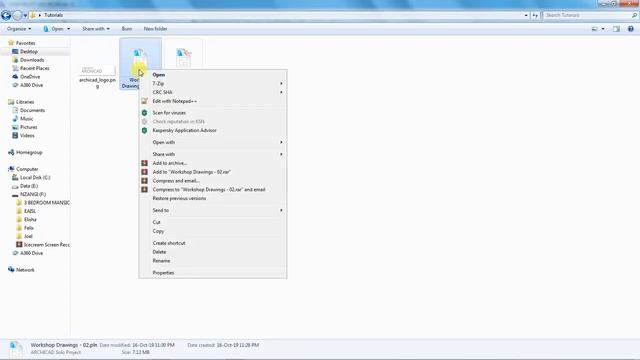The height and width of the screenshot is (360, 640).
Task: Click the Search Tutorials input field
Action: 586,15
